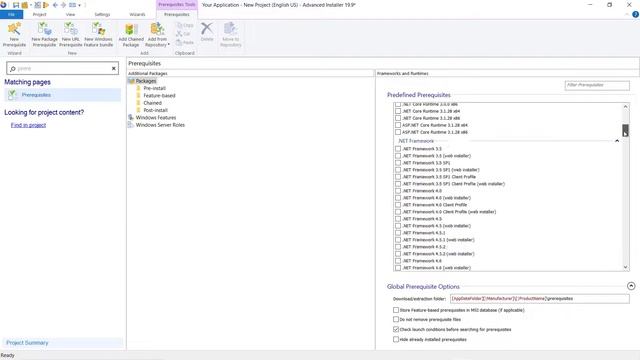640x360 pixels.
Task: Save project via quick access toolbar
Action: pyautogui.click(x=16, y=5)
